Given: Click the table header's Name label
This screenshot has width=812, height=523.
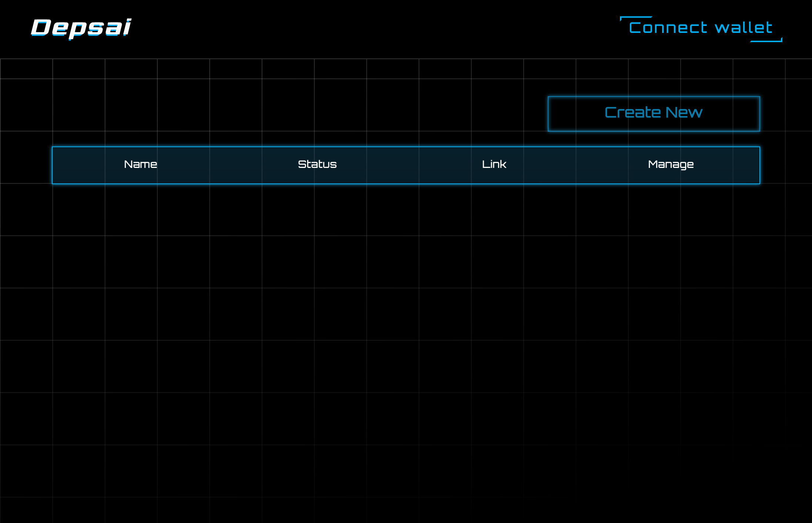Looking at the screenshot, I should click(140, 164).
